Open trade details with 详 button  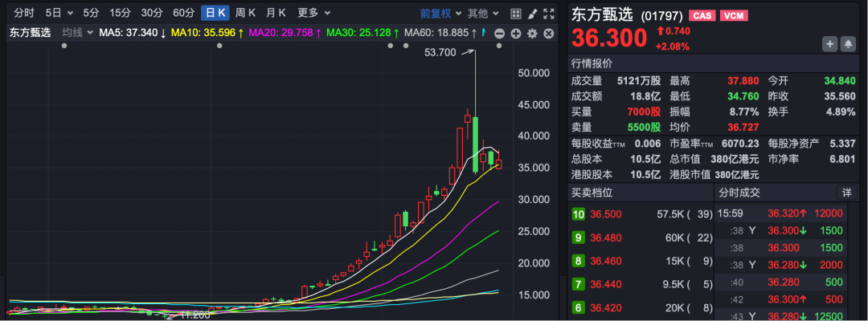(x=847, y=193)
